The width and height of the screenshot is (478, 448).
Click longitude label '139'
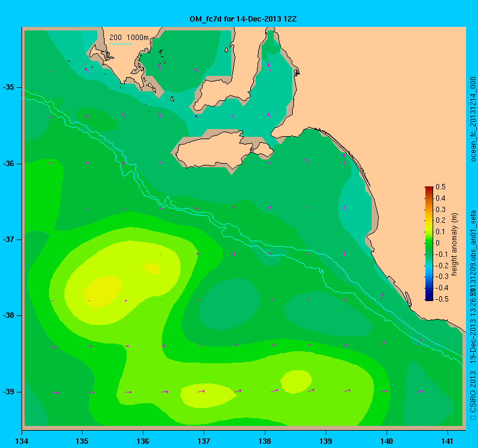(326, 441)
